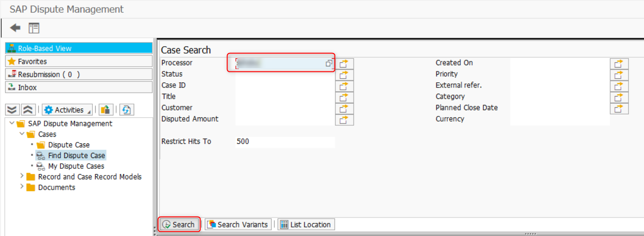Open the Inbox view
The width and height of the screenshot is (644, 236).
point(79,87)
